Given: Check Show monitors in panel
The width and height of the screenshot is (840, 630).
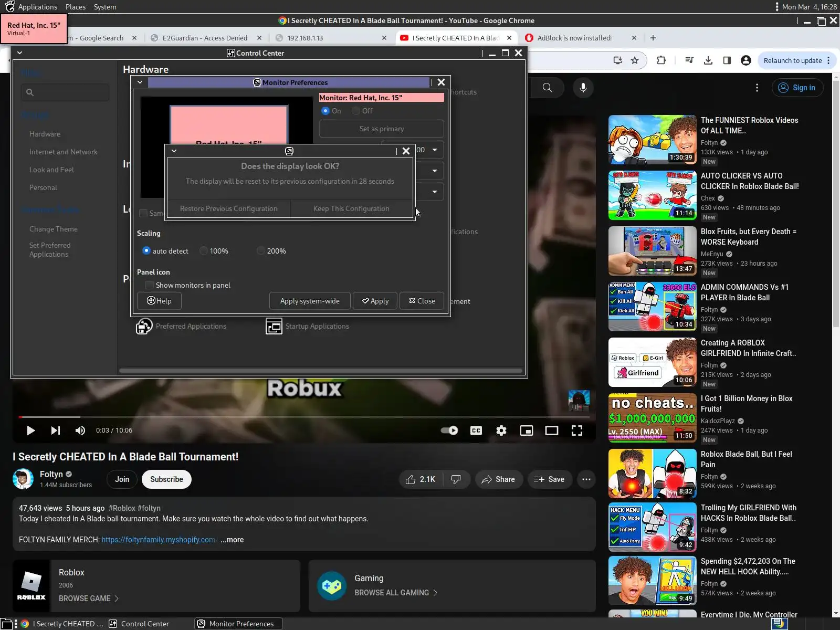Looking at the screenshot, I should (150, 285).
